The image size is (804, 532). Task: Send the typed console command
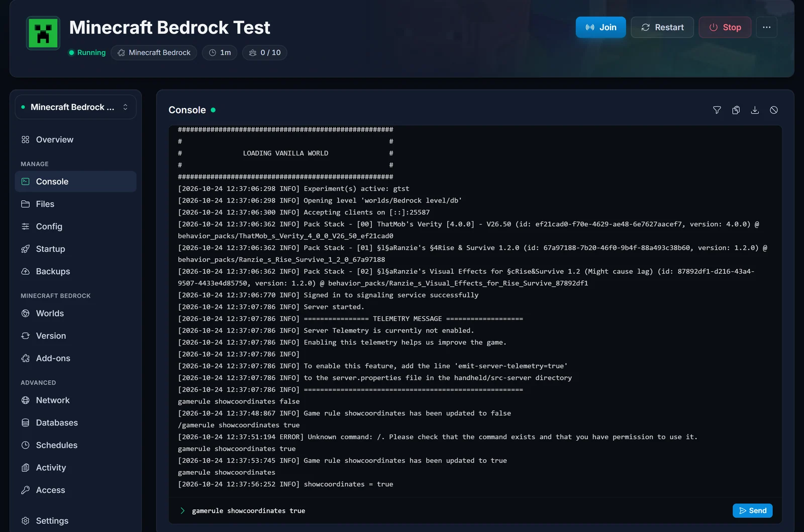[x=752, y=510]
